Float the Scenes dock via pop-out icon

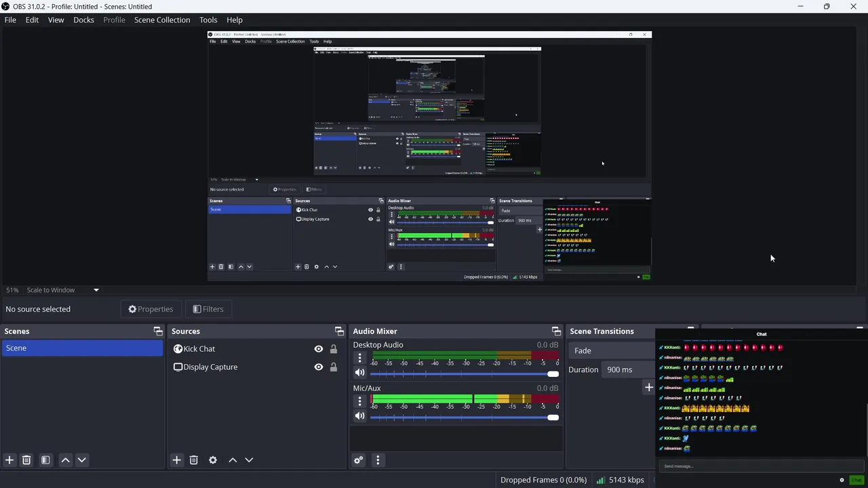158,331
